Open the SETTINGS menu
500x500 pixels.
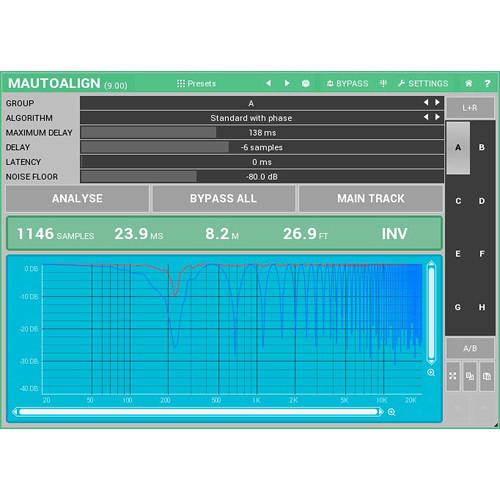(423, 83)
